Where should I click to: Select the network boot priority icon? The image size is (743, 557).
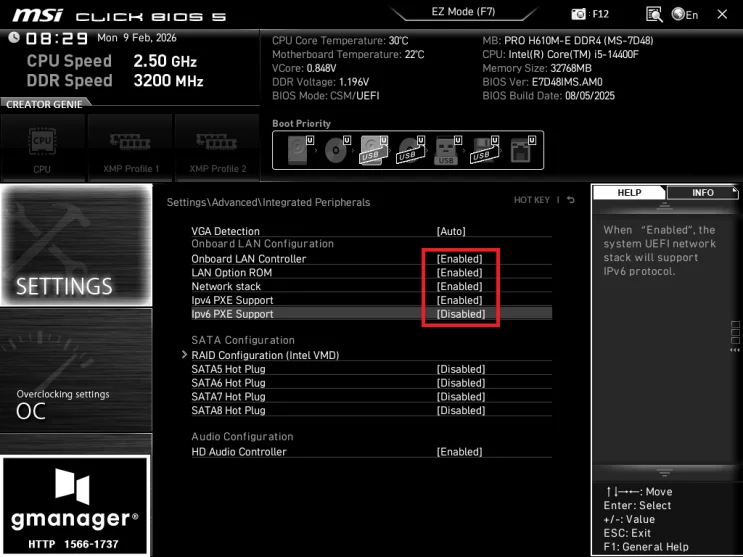pos(523,150)
